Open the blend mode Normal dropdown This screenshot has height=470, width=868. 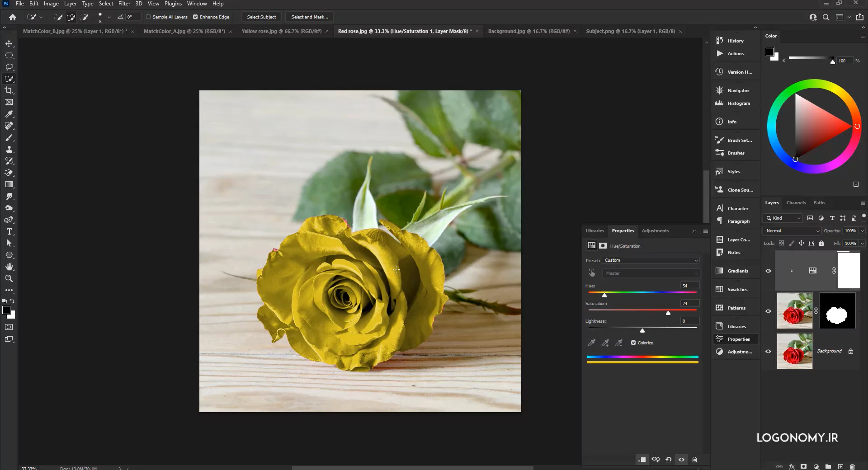tap(792, 231)
